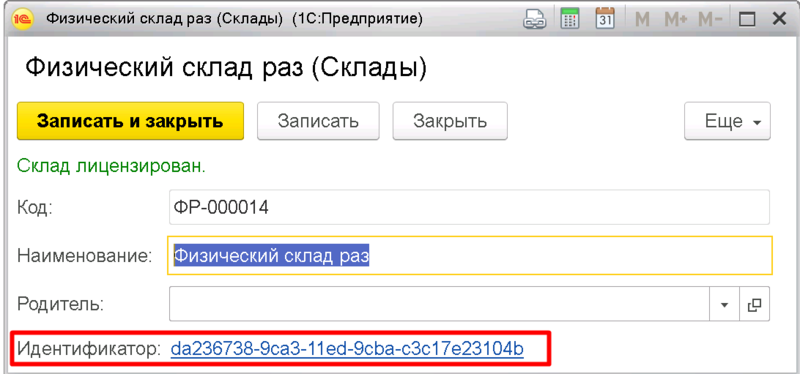Click the Склад лицензирован status text

[111, 166]
